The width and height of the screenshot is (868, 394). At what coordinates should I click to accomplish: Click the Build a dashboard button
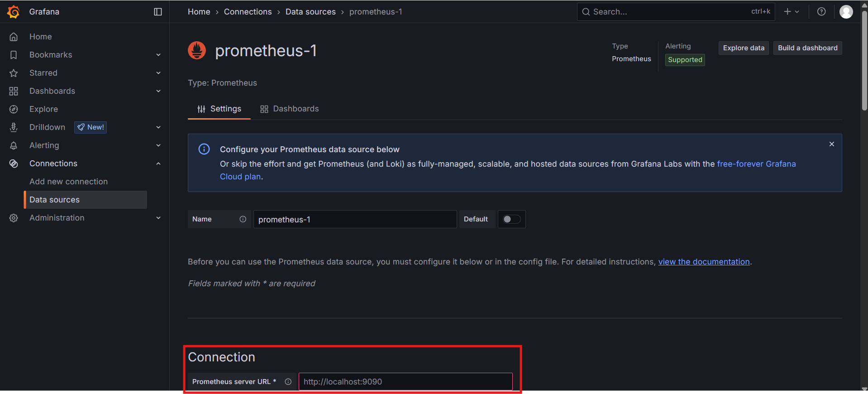pyautogui.click(x=808, y=48)
